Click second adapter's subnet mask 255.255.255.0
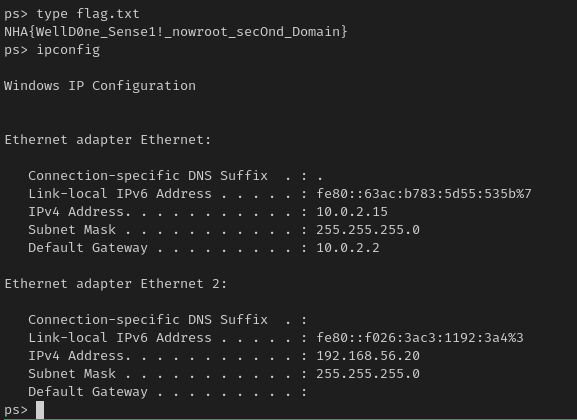 coord(368,374)
